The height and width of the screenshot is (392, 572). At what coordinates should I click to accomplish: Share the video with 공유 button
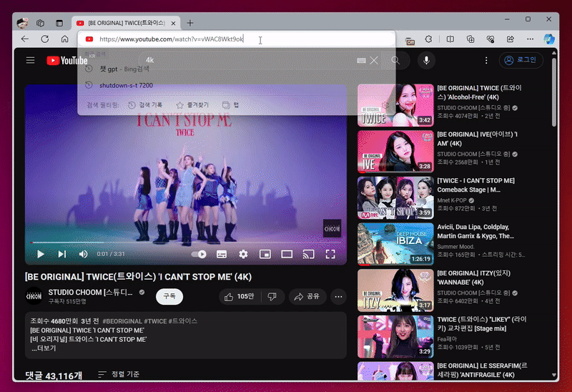coord(307,297)
